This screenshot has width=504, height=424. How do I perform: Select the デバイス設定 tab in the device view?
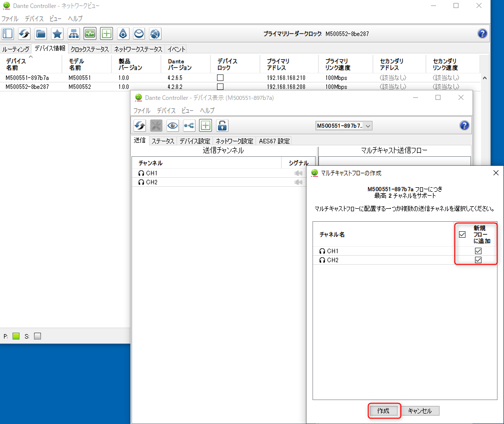pos(195,141)
